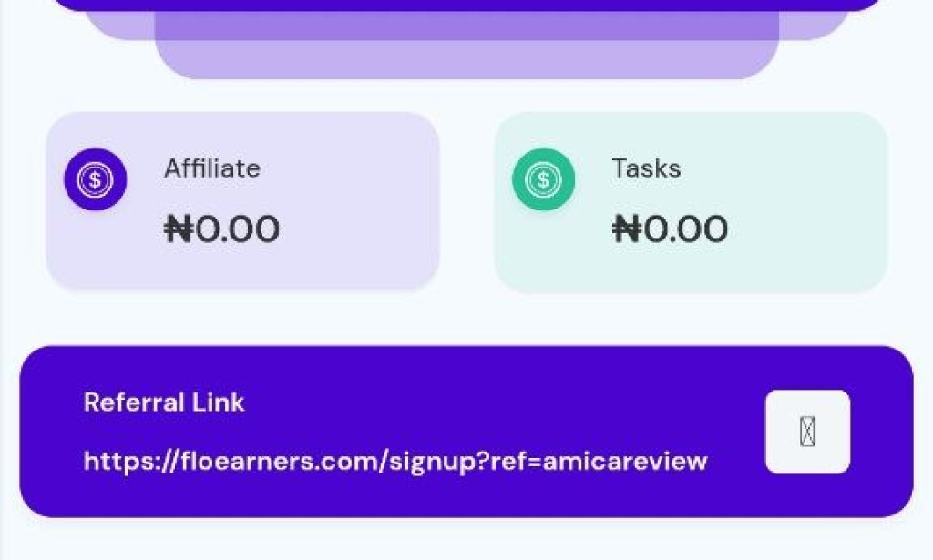Screen dimensions: 933x560
Task: Click the Tasks label text
Action: click(x=645, y=168)
